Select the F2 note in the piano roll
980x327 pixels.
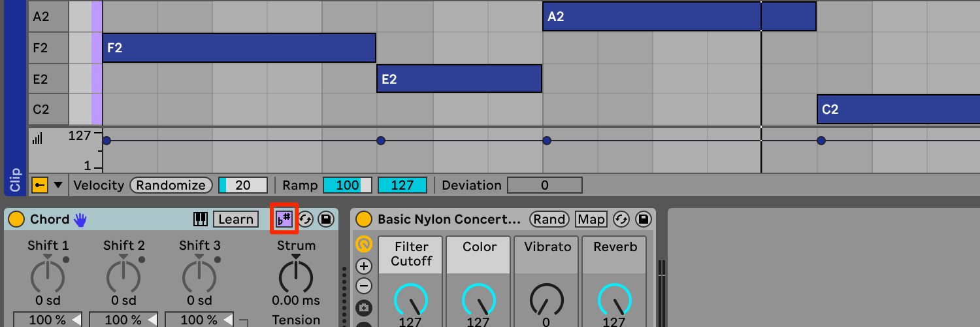pos(239,48)
